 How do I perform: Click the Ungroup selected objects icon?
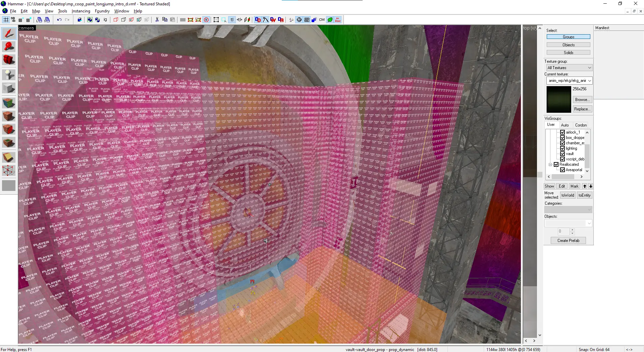coord(98,20)
